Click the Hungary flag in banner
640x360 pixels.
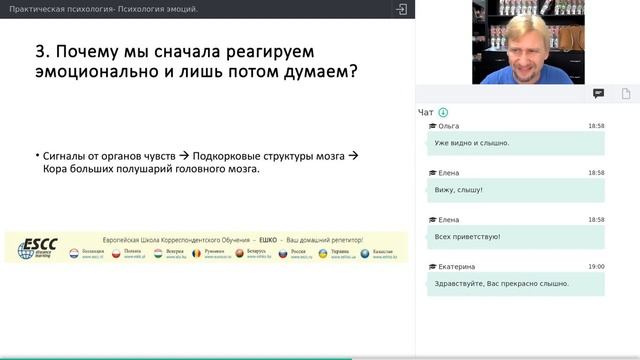[x=158, y=254]
